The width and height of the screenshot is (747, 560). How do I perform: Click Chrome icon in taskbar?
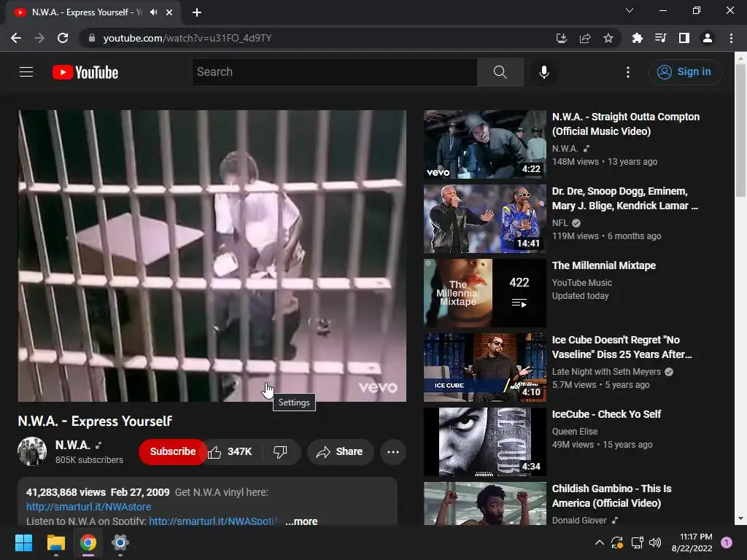(88, 542)
